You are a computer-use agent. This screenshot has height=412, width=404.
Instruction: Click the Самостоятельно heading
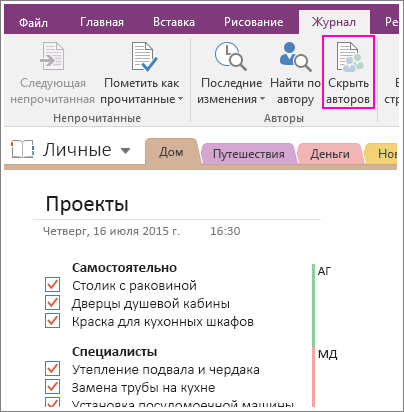124,268
